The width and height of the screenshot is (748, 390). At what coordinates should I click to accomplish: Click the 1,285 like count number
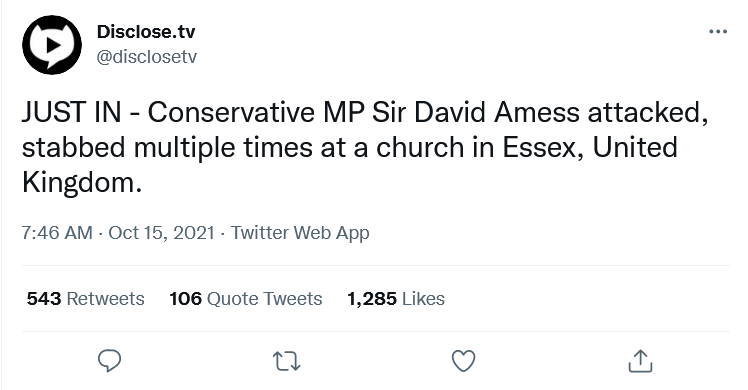point(372,299)
